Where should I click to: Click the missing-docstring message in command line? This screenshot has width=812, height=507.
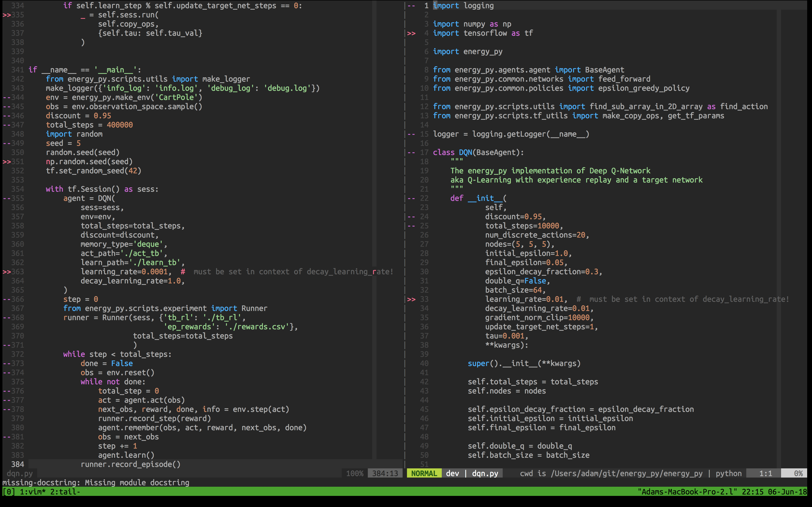(96, 483)
